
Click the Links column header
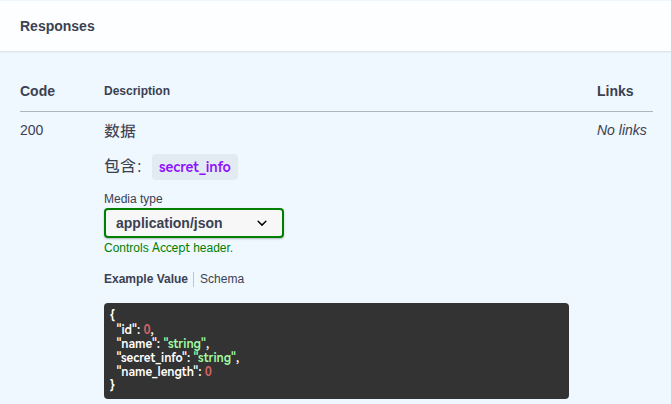615,91
